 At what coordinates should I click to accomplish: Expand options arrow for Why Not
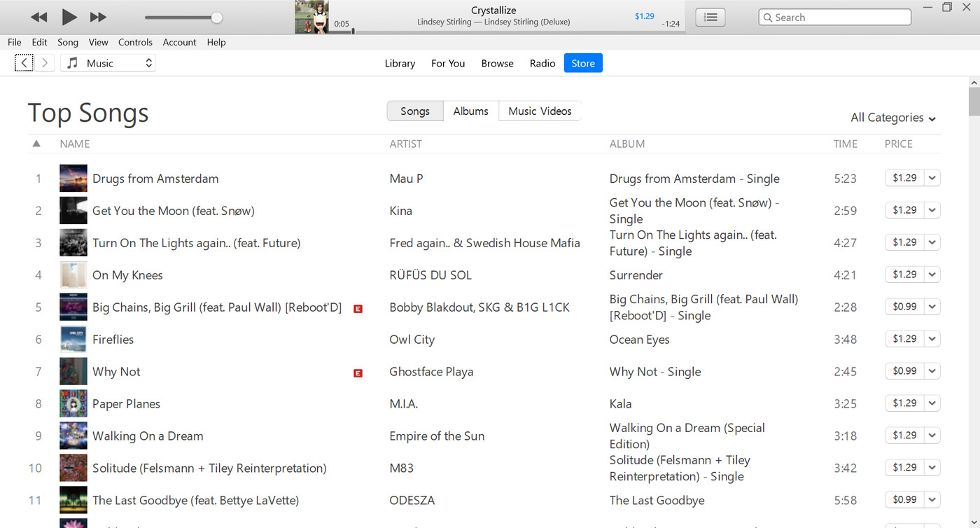[932, 371]
